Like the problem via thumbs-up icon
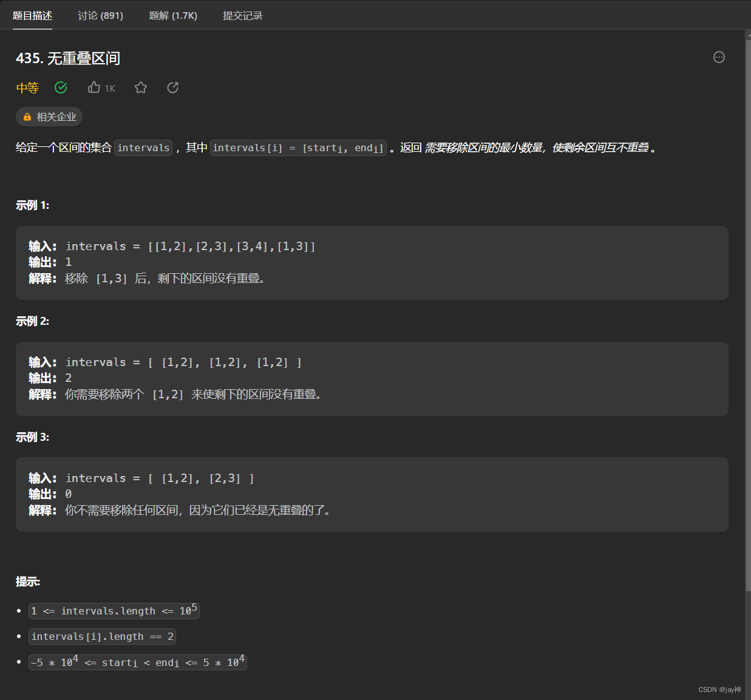Screen dimensions: 751x700 click(93, 87)
